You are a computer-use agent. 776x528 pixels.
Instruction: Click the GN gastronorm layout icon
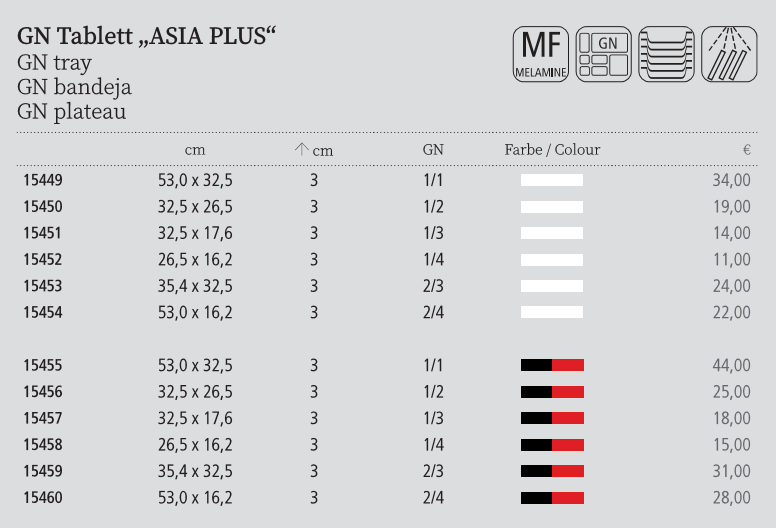tap(604, 54)
